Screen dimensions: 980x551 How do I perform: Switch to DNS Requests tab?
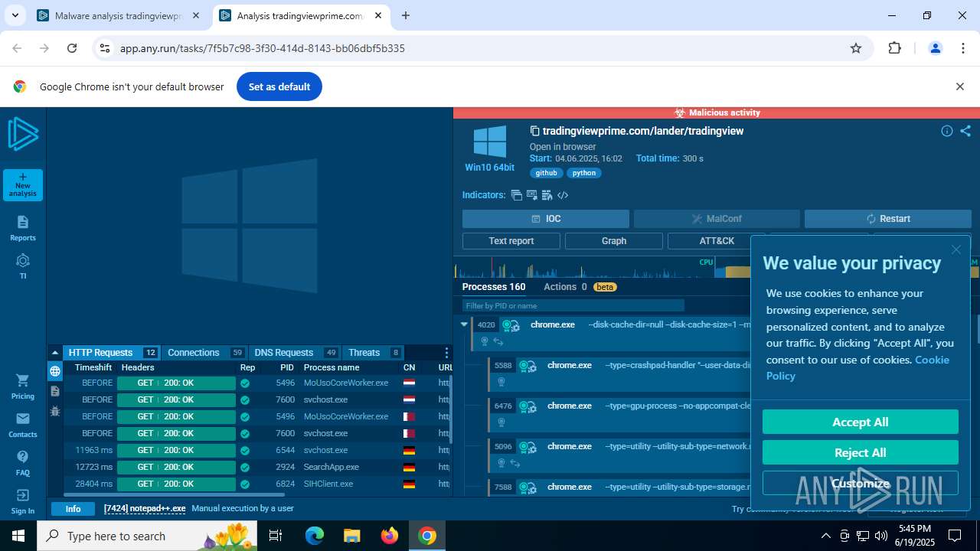[x=295, y=353]
